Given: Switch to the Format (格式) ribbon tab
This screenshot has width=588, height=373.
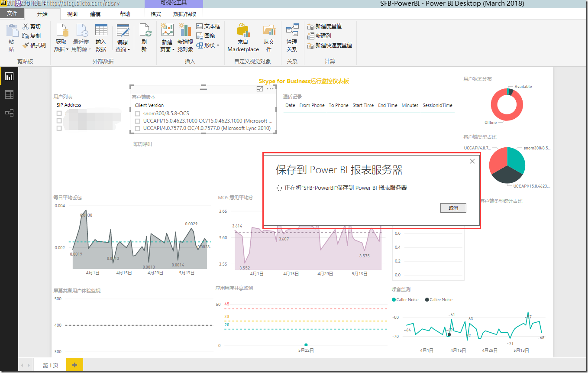Looking at the screenshot, I should tap(156, 14).
